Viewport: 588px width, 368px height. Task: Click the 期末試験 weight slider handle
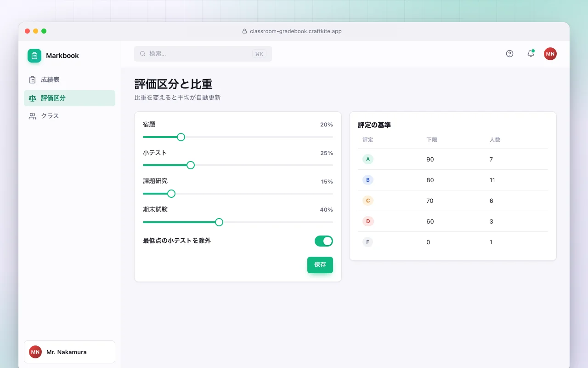219,222
